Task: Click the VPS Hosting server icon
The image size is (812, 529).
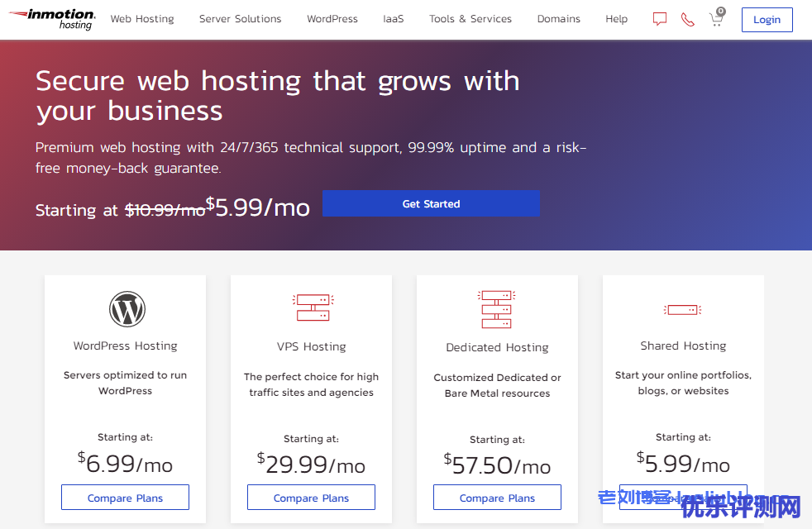Action: click(312, 307)
